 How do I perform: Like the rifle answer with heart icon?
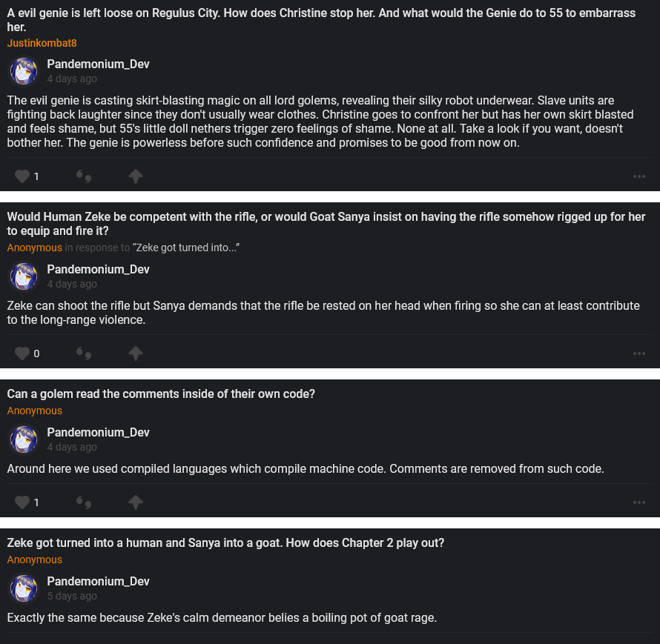22,353
